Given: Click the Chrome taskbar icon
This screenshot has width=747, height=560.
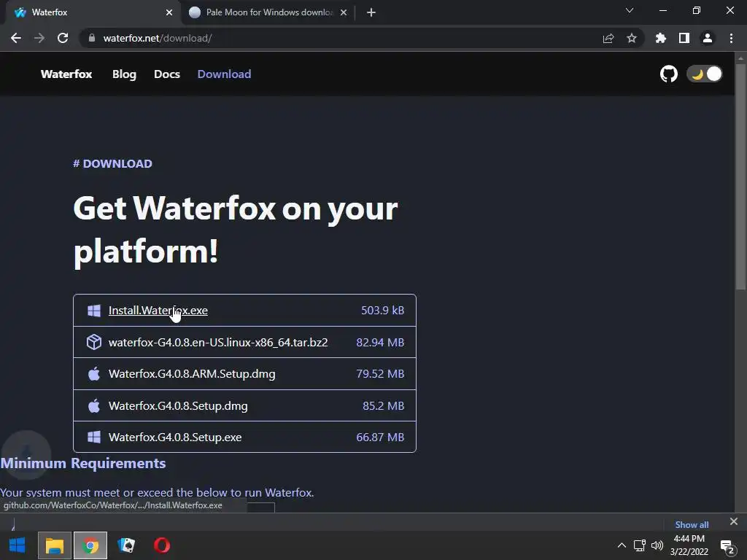Looking at the screenshot, I should 90,545.
